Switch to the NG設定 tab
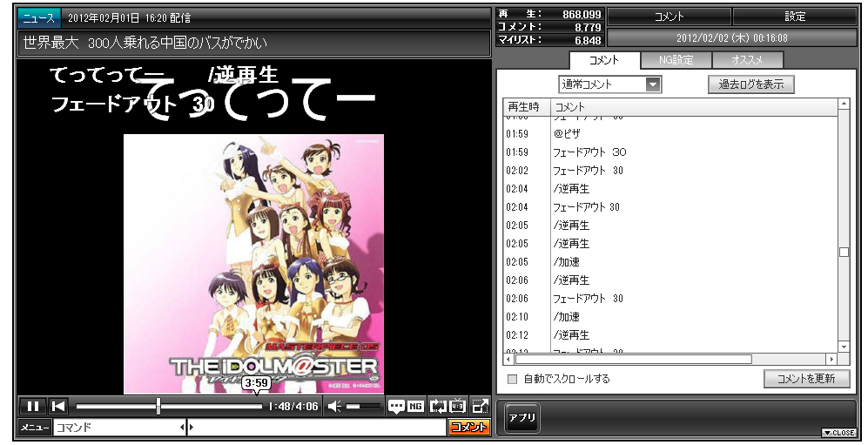This screenshot has width=868, height=445. 676,60
